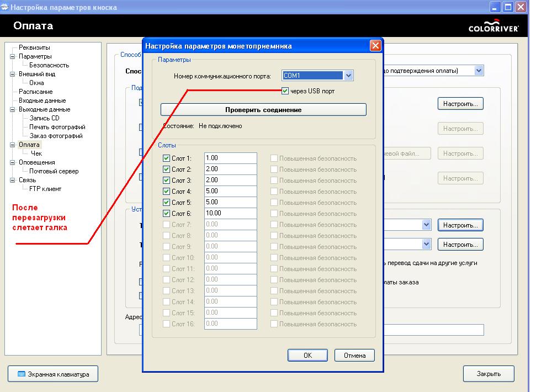Uncheck the 'через USB порт' checkbox

tap(285, 91)
